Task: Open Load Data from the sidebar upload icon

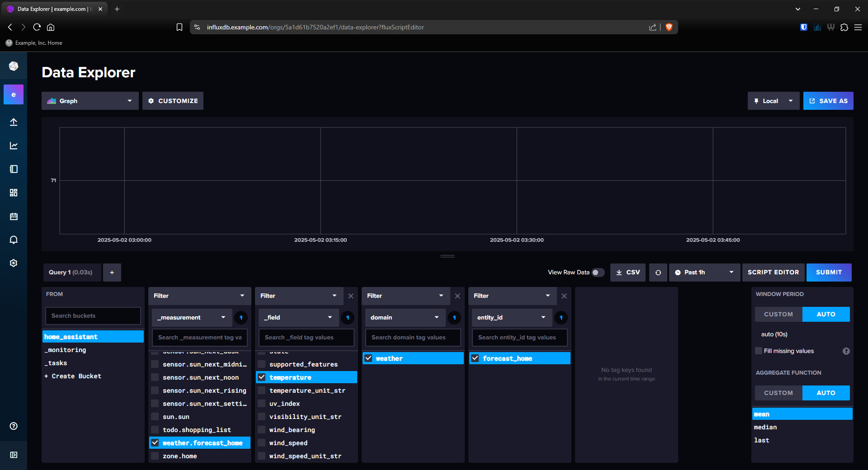Action: click(14, 122)
